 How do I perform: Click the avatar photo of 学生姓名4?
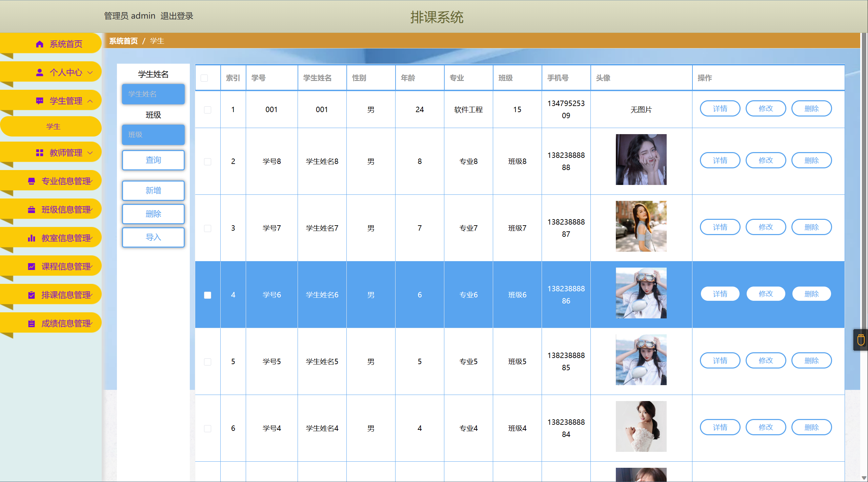641,426
